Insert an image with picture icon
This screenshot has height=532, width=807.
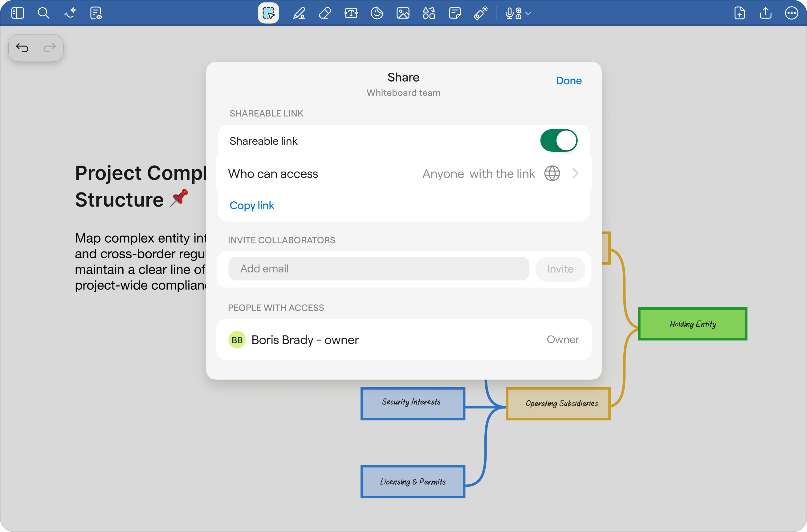pyautogui.click(x=403, y=13)
